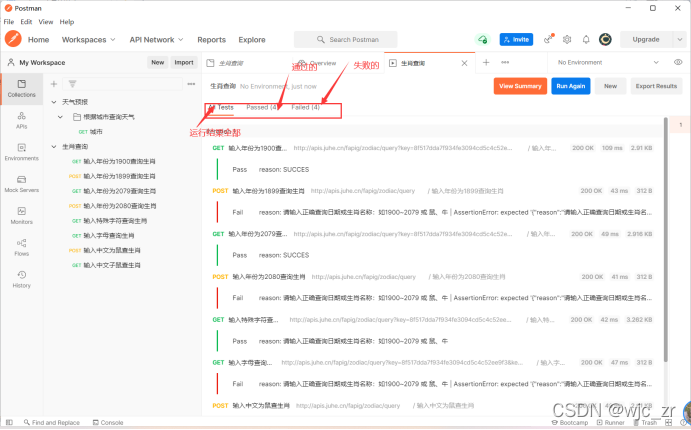Screen dimensions: 691x430
Task: Click the Search Postman field
Action: coord(346,39)
